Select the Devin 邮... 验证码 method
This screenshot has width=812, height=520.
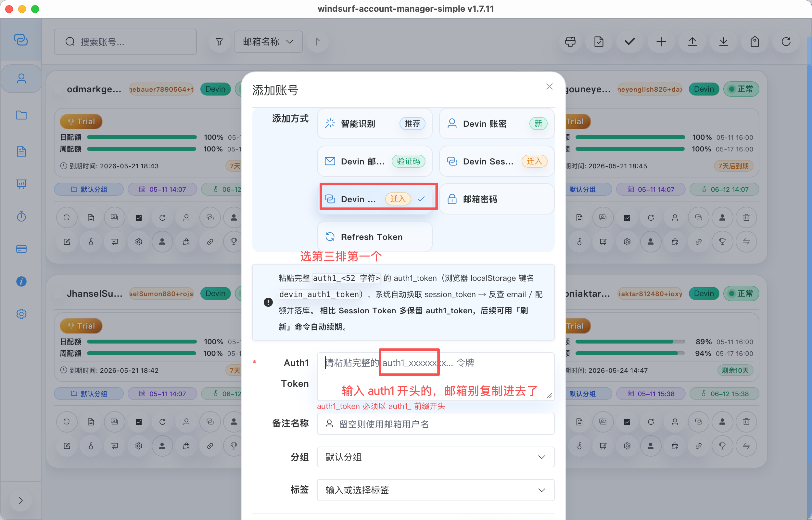click(x=374, y=162)
